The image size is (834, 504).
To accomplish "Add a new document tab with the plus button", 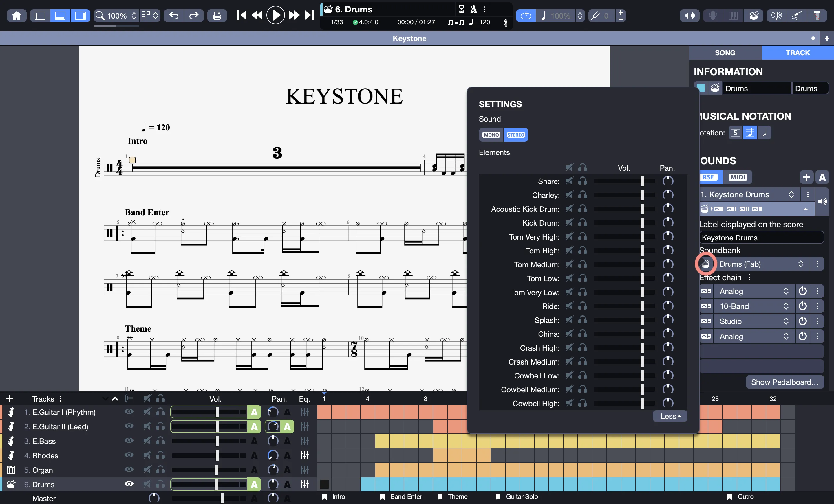I will pos(826,38).
